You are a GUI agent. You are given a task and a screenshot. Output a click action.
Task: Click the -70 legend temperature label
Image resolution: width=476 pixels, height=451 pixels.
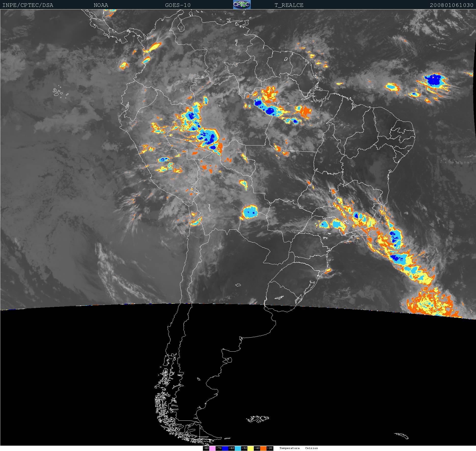(219, 448)
